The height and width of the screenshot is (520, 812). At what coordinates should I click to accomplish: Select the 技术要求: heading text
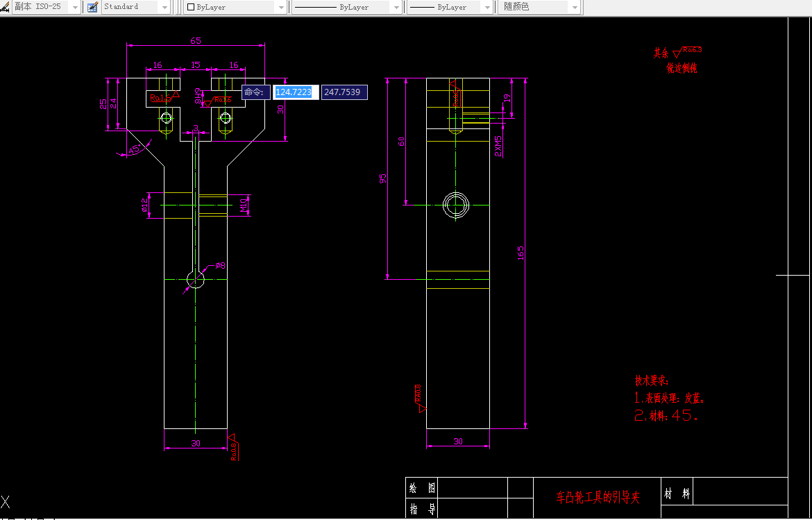[652, 380]
